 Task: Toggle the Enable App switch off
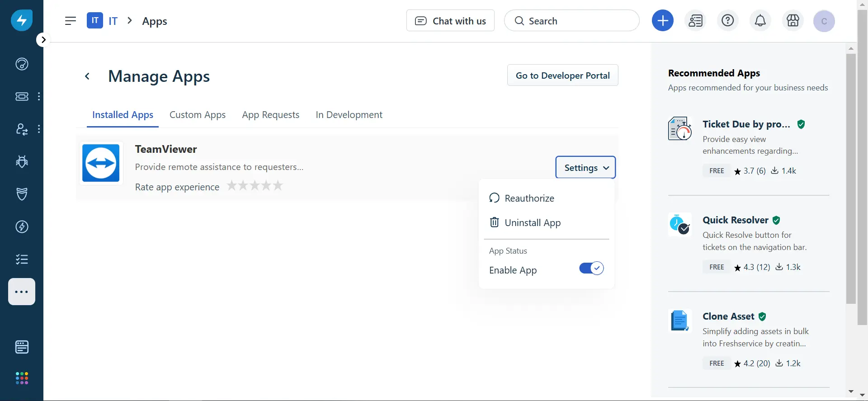[x=591, y=269]
